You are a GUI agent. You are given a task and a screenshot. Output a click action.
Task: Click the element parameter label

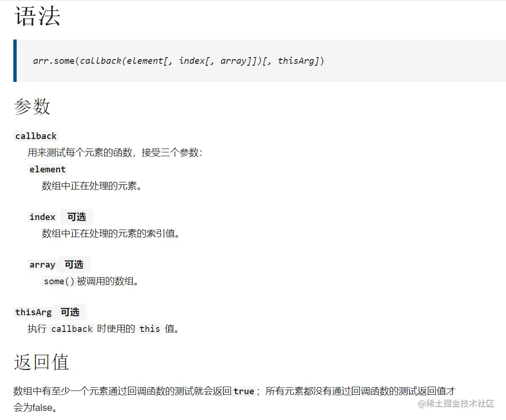point(48,169)
